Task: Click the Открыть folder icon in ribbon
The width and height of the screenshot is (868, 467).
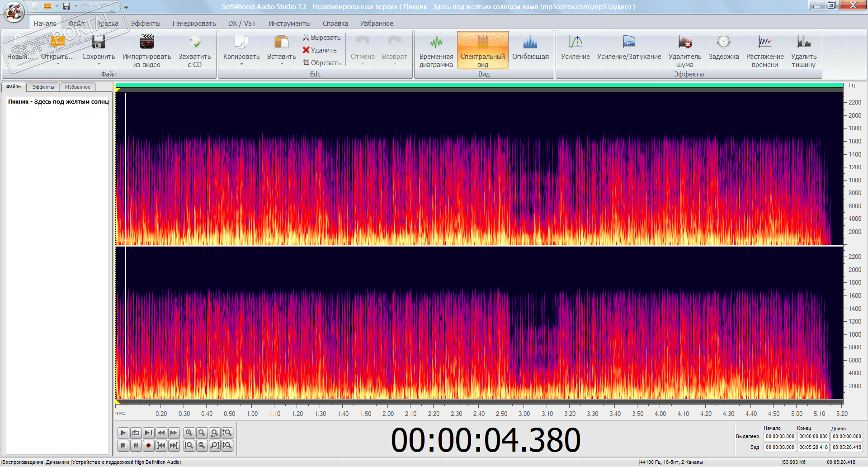Action: 58,42
